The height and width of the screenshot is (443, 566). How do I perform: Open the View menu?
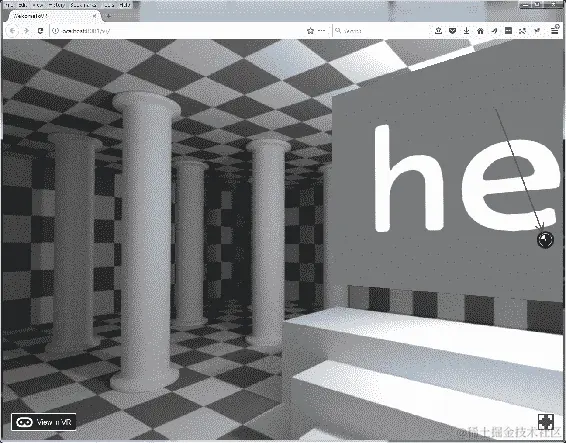pos(38,5)
